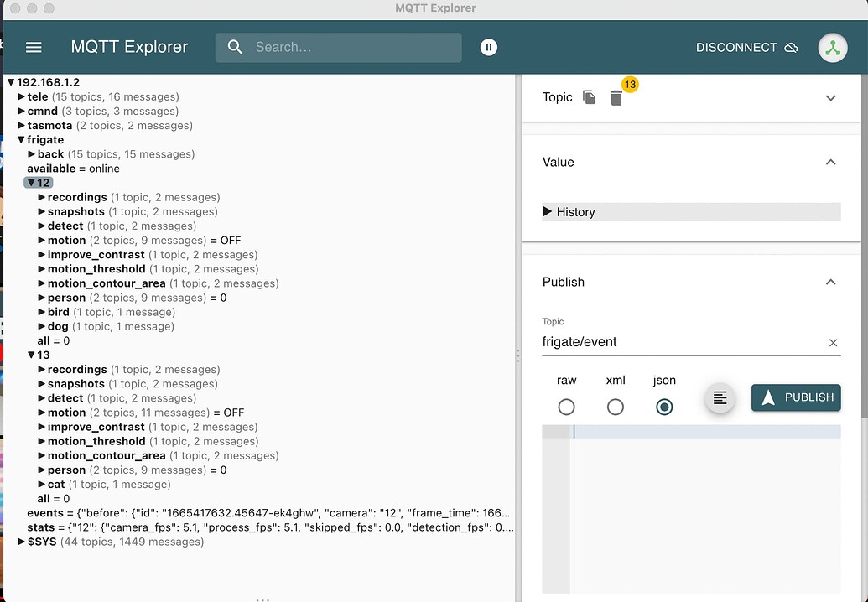
Task: Click the cloud connection icon
Action: 791,48
